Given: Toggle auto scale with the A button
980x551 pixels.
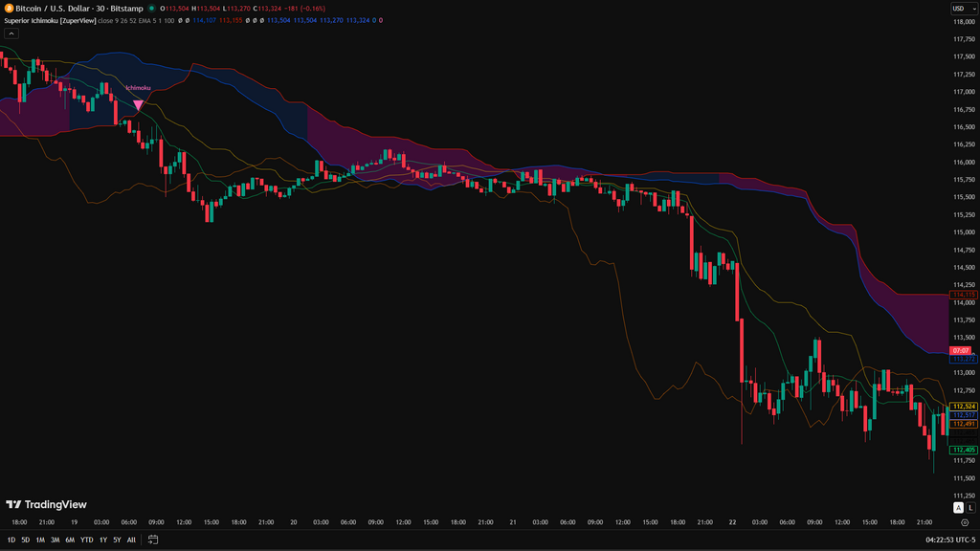Looking at the screenshot, I should (958, 507).
